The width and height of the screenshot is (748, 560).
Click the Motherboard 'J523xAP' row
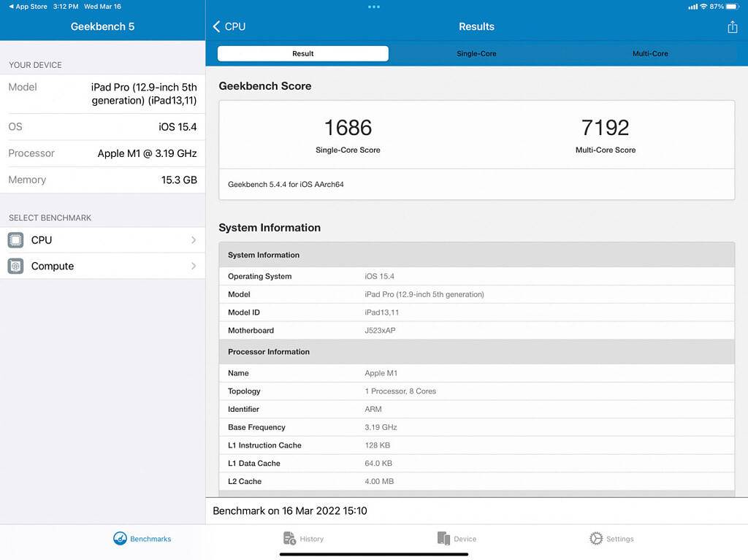(x=476, y=331)
